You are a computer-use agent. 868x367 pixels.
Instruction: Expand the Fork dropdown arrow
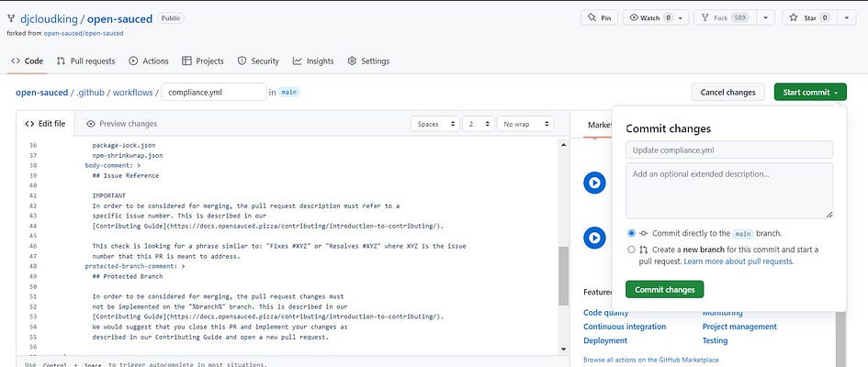[x=766, y=17]
